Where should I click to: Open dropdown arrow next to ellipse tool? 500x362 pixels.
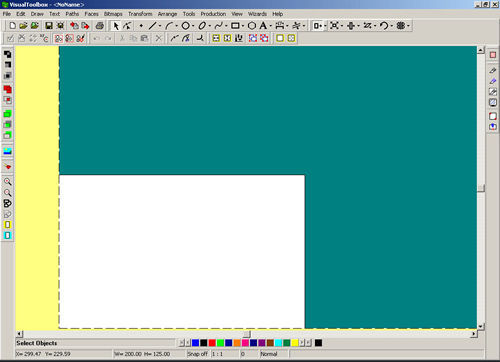[210, 26]
